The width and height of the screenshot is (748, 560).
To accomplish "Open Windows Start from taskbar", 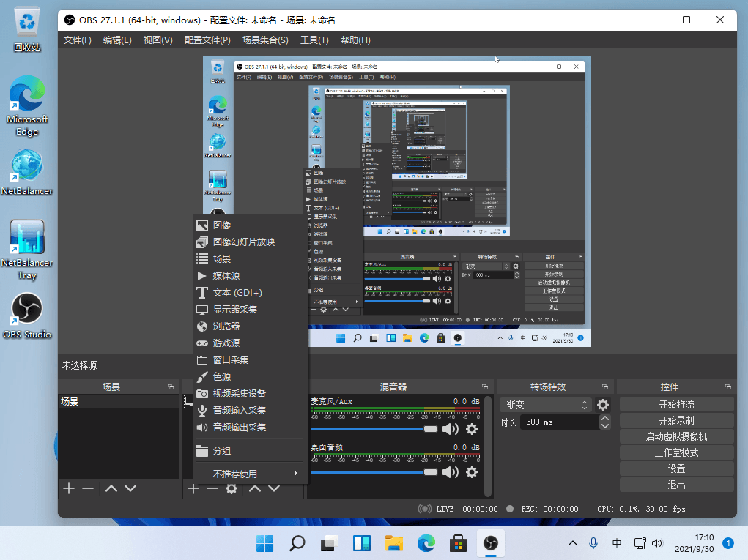I will point(264,543).
